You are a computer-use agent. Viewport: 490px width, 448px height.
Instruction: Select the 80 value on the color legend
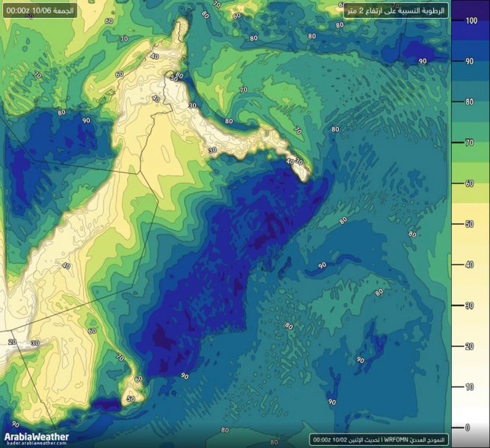(471, 102)
